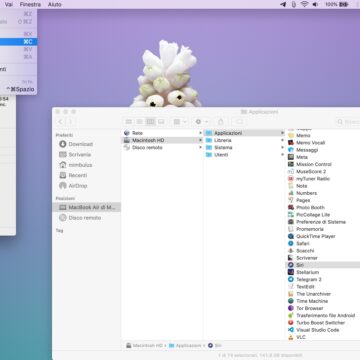Open the volume control in the menu bar

point(315,4)
